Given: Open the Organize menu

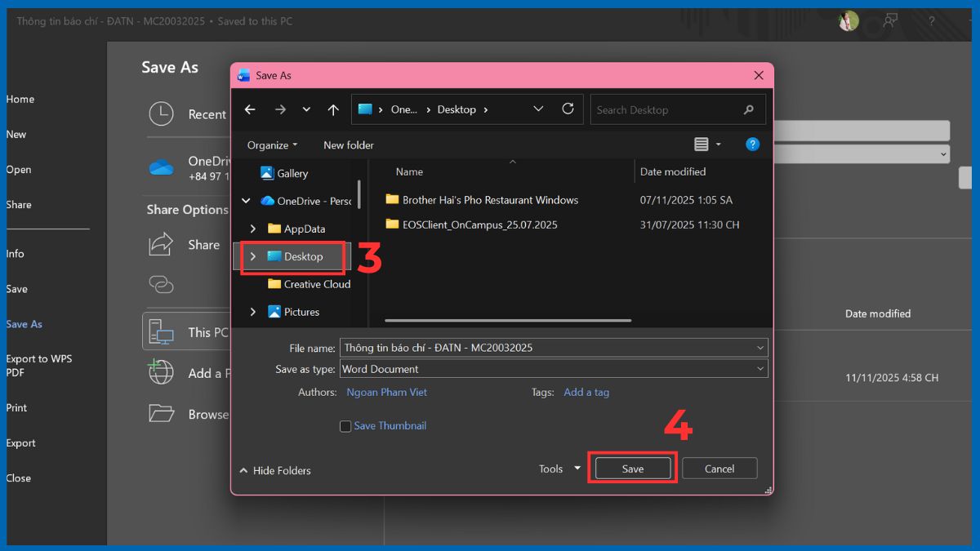Looking at the screenshot, I should tap(271, 144).
